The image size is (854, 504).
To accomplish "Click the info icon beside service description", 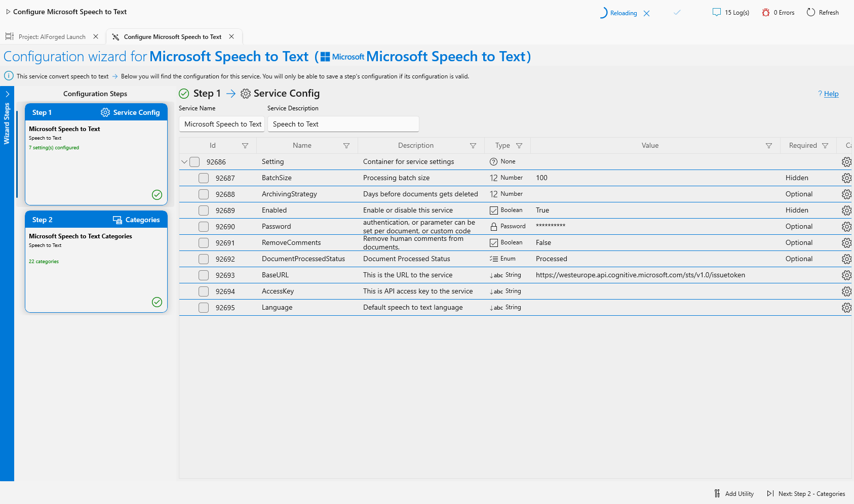I will click(9, 76).
